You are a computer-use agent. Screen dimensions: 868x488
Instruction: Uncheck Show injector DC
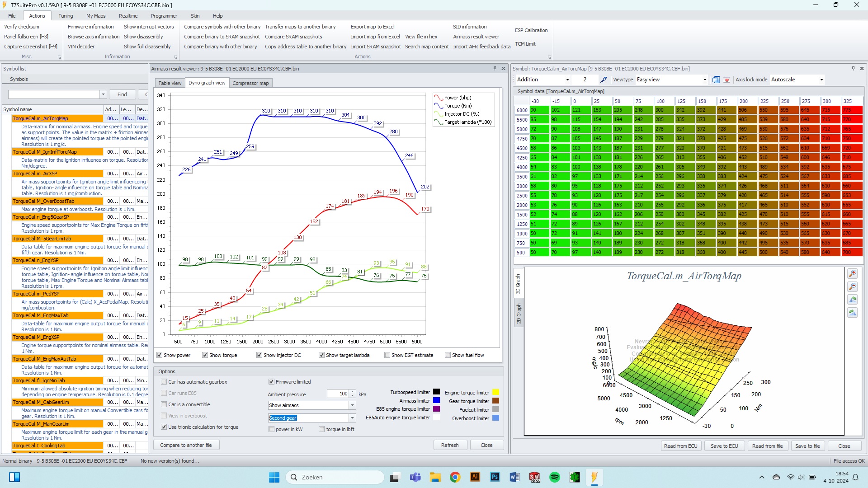pyautogui.click(x=259, y=355)
